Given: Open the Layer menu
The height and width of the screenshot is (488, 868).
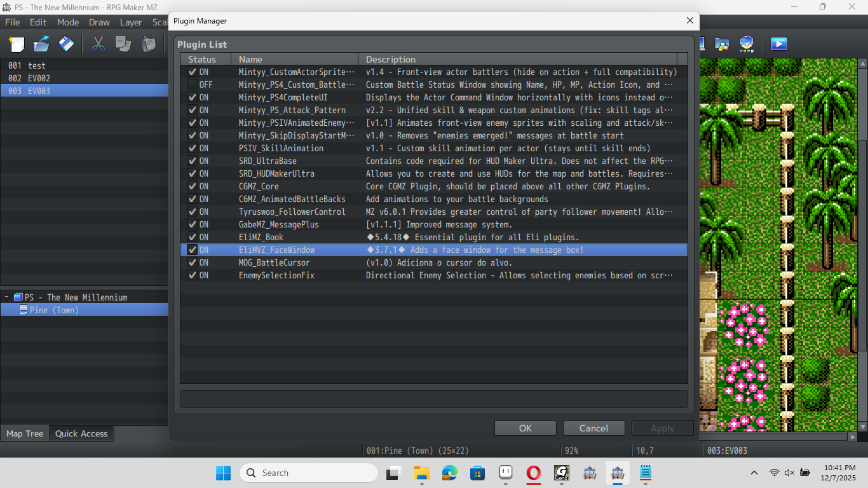Looking at the screenshot, I should 131,22.
